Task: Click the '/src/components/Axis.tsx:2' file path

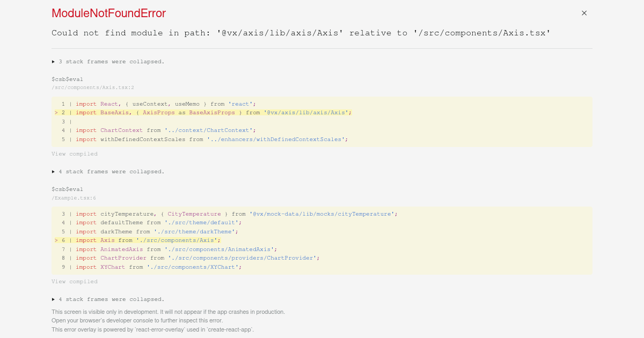Action: coord(92,87)
